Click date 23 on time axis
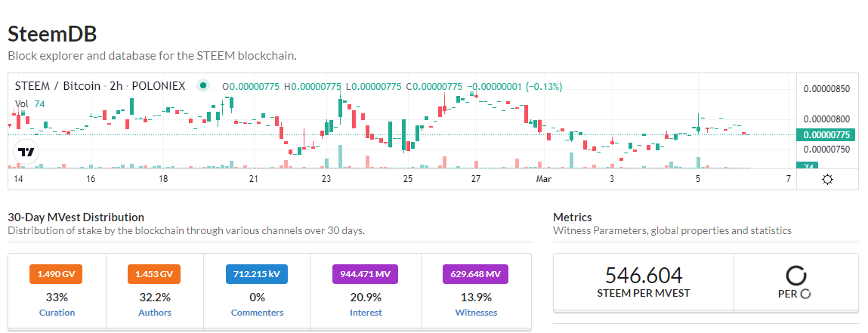The image size is (868, 333). click(x=326, y=179)
